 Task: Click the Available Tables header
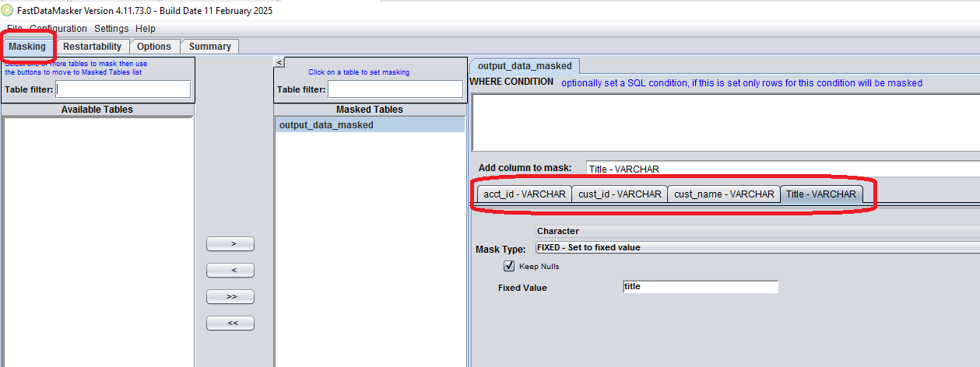coord(97,110)
